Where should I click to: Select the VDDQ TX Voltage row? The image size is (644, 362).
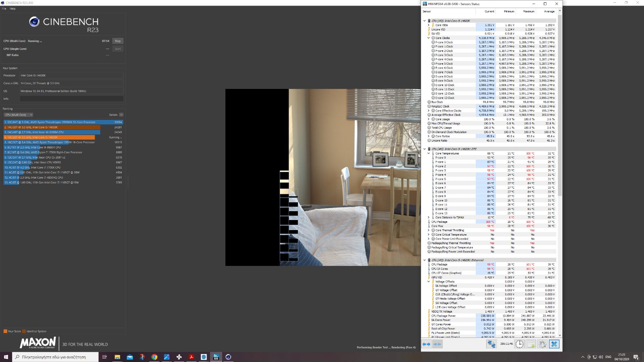(489, 312)
